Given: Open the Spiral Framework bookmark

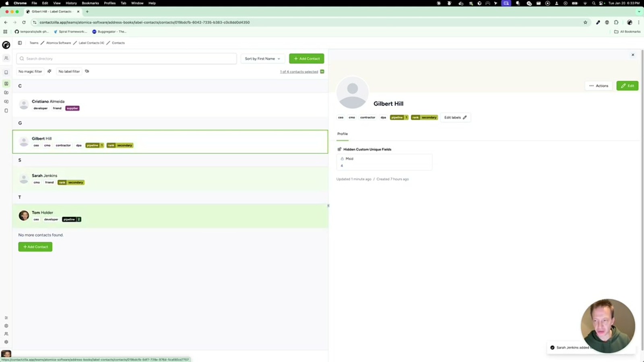Looking at the screenshot, I should (70, 31).
